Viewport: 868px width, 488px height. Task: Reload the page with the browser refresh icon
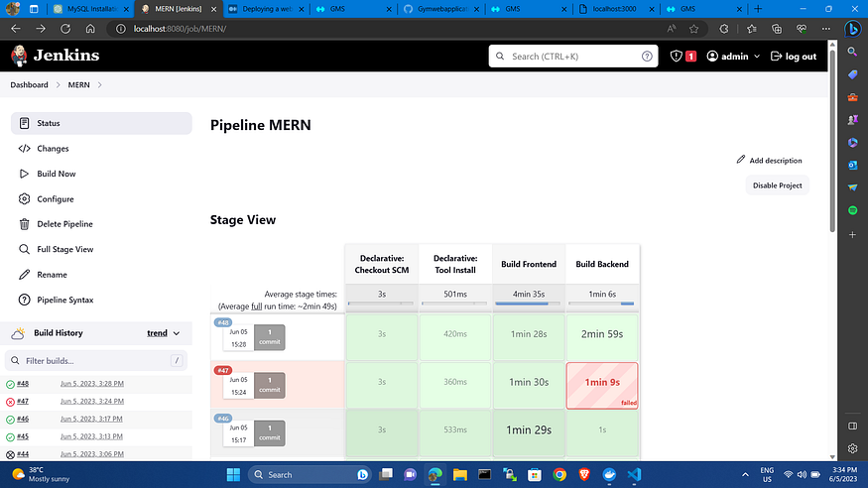[x=65, y=29]
